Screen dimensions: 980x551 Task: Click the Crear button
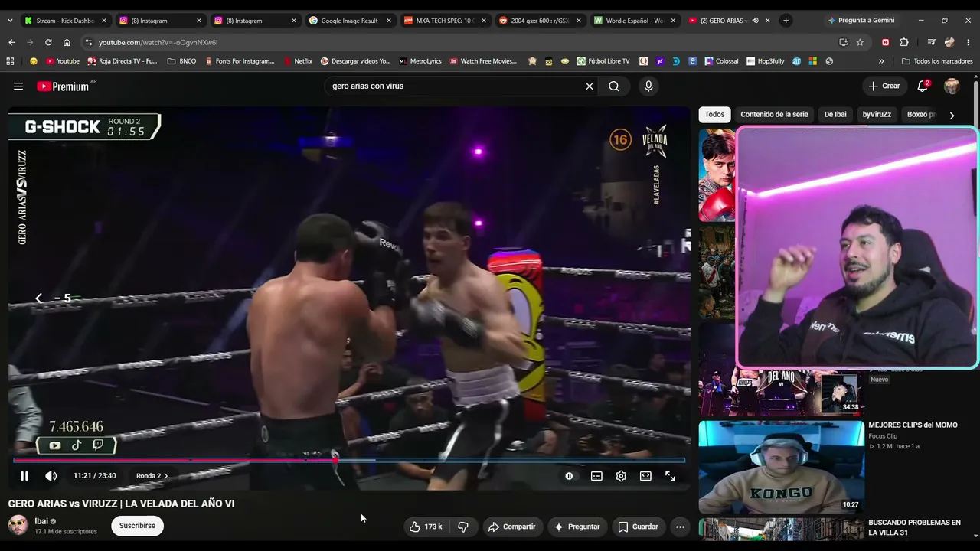(884, 86)
